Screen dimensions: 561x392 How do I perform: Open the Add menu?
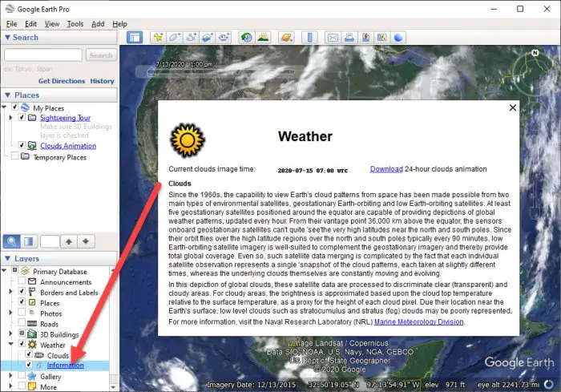tap(98, 23)
